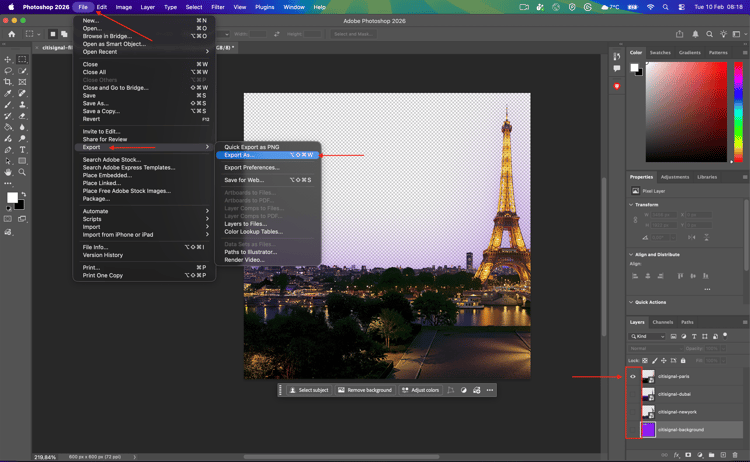Click the Delete layer trash icon
750x462 pixels.
pyautogui.click(x=735, y=455)
